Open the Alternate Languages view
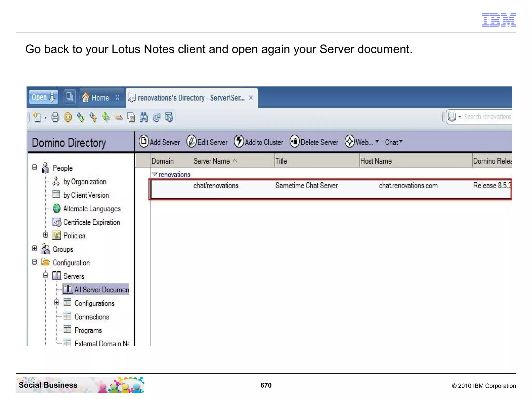 [x=92, y=209]
